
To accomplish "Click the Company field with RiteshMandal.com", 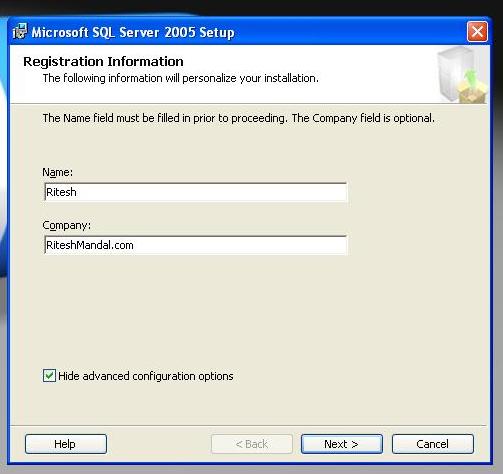I will click(196, 245).
